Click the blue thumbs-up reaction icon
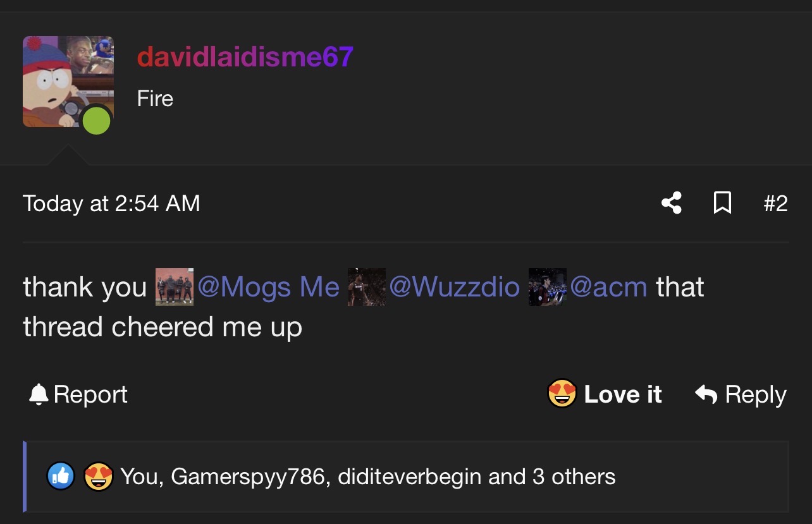812x524 pixels. [x=61, y=477]
